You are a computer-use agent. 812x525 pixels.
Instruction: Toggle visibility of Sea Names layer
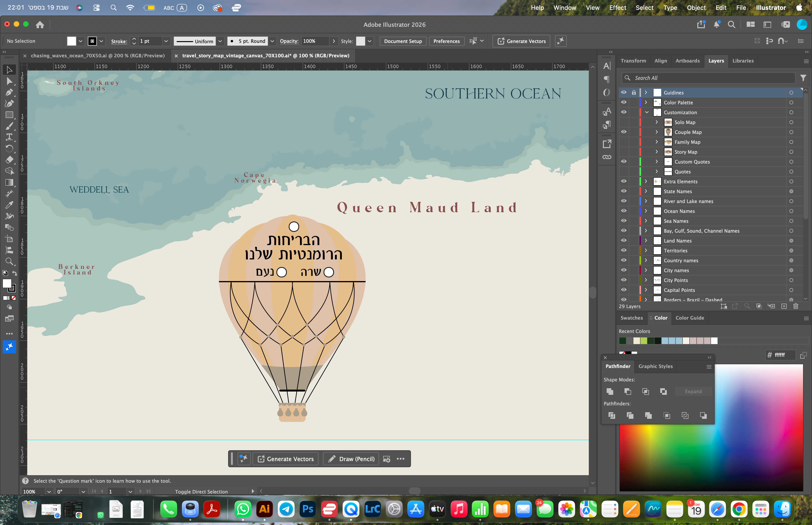point(624,221)
